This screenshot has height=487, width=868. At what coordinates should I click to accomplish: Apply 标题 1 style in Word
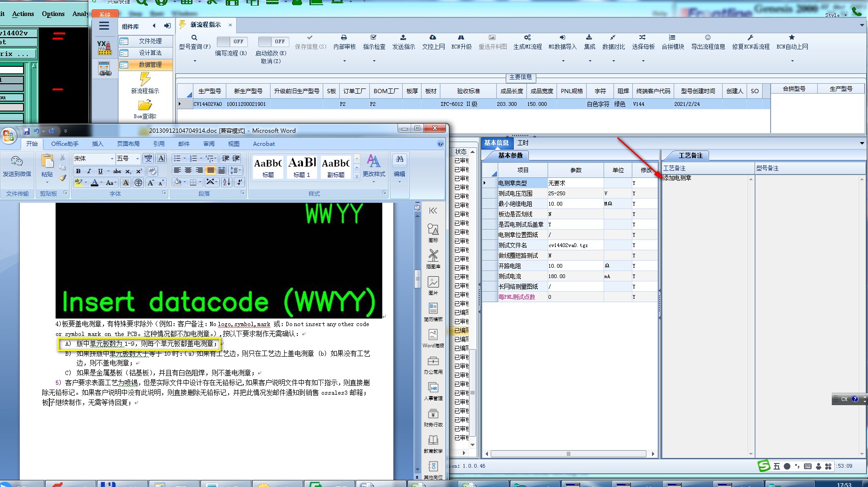coord(302,167)
